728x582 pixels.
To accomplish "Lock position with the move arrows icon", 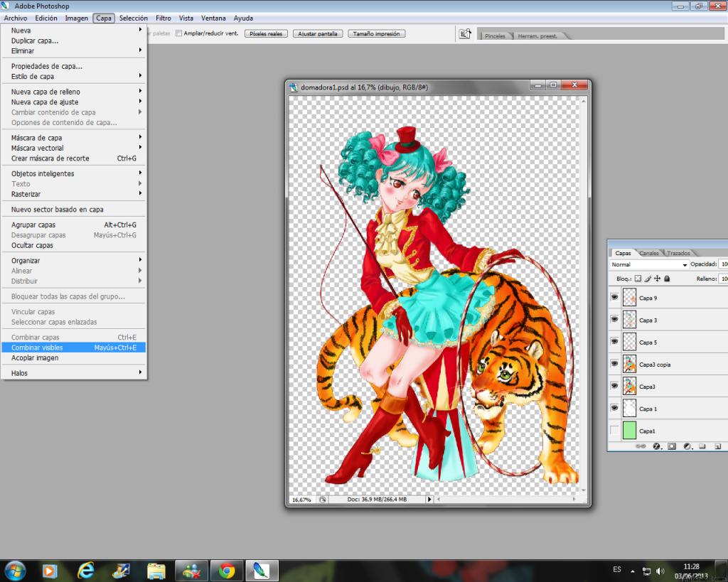I will 657,279.
